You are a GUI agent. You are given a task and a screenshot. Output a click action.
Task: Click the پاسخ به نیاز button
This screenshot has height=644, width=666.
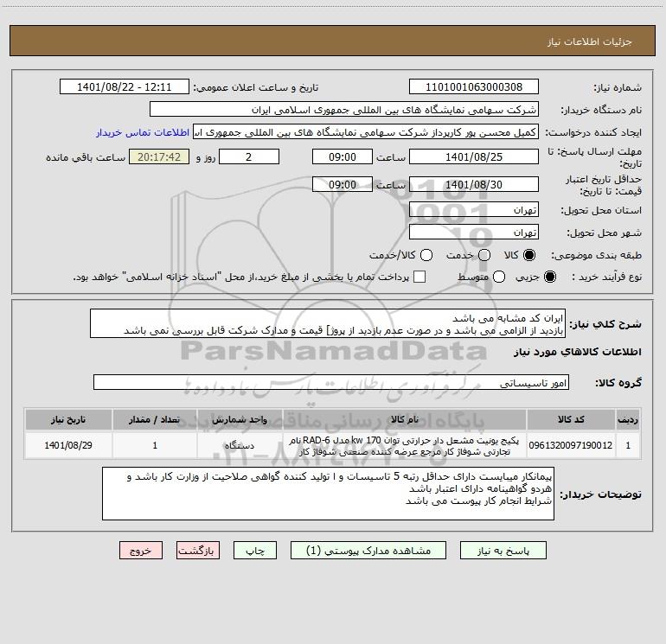pos(503,551)
